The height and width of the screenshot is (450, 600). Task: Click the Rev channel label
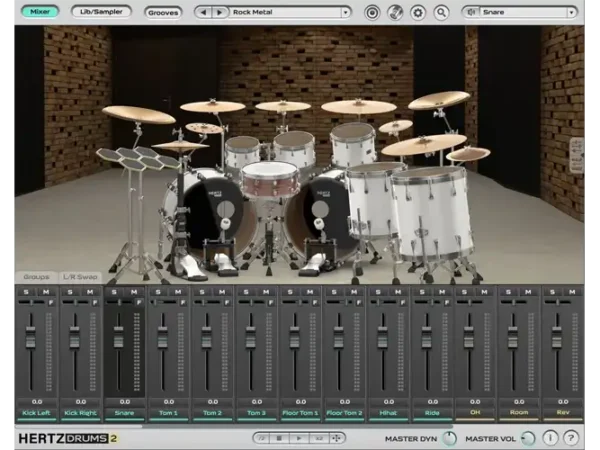click(x=563, y=412)
